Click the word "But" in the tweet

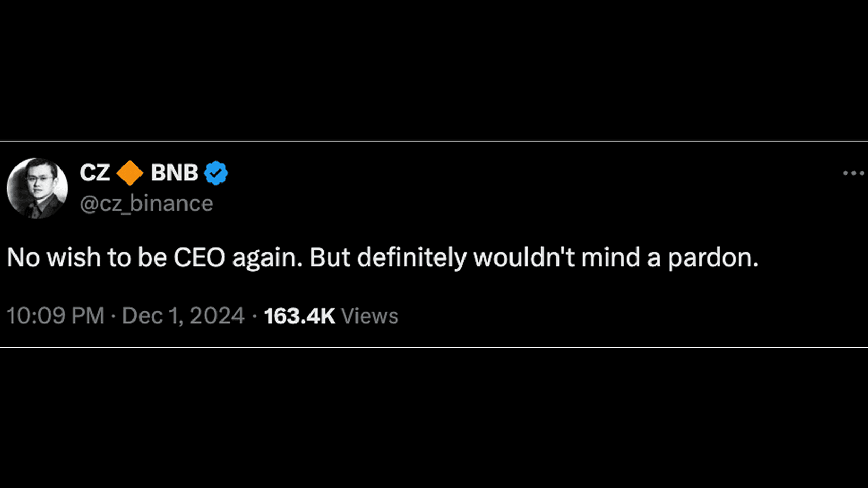click(330, 257)
